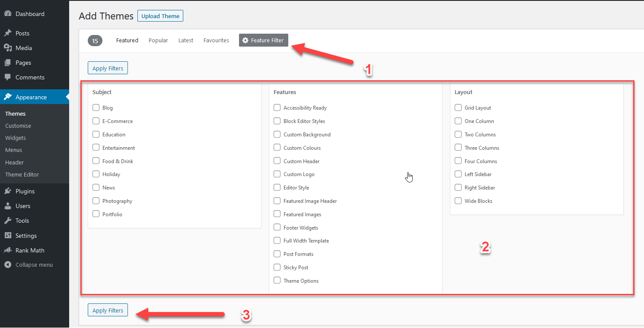Viewport: 644px width, 328px height.
Task: Tick the Post Formats checkbox
Action: (x=277, y=254)
